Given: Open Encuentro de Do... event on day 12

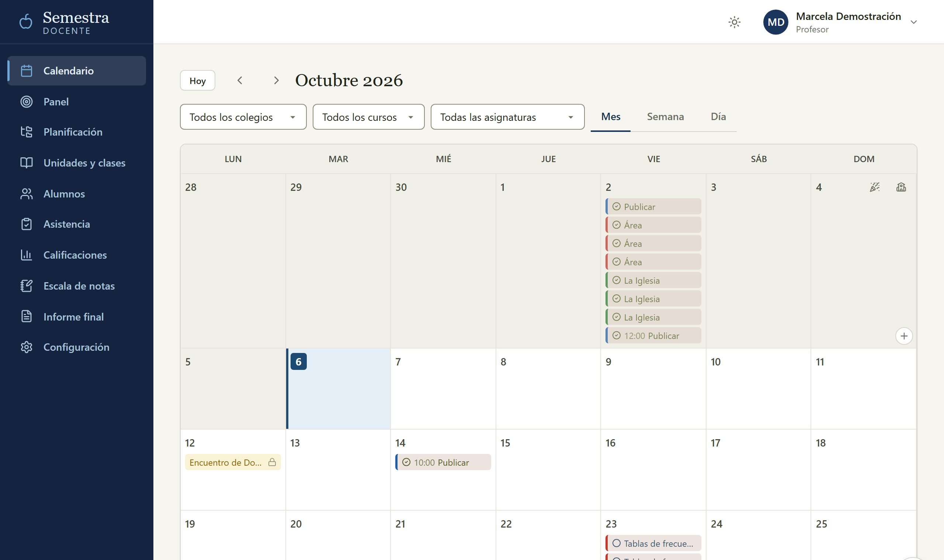Looking at the screenshot, I should pyautogui.click(x=233, y=462).
